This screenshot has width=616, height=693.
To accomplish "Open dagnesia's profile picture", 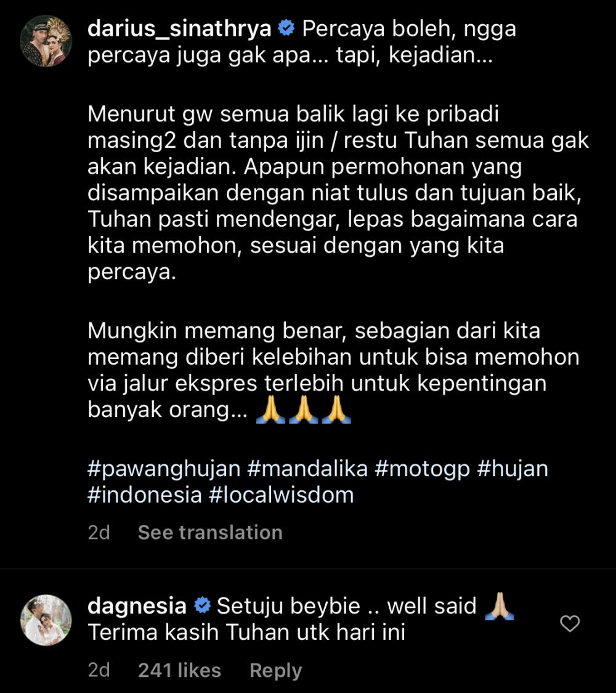I will 46,620.
